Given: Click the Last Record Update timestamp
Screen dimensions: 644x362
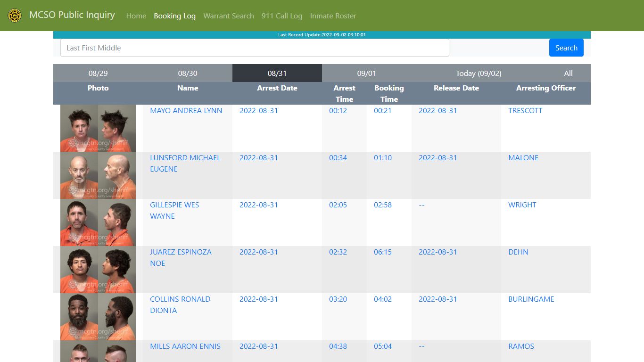Looking at the screenshot, I should click(x=322, y=35).
